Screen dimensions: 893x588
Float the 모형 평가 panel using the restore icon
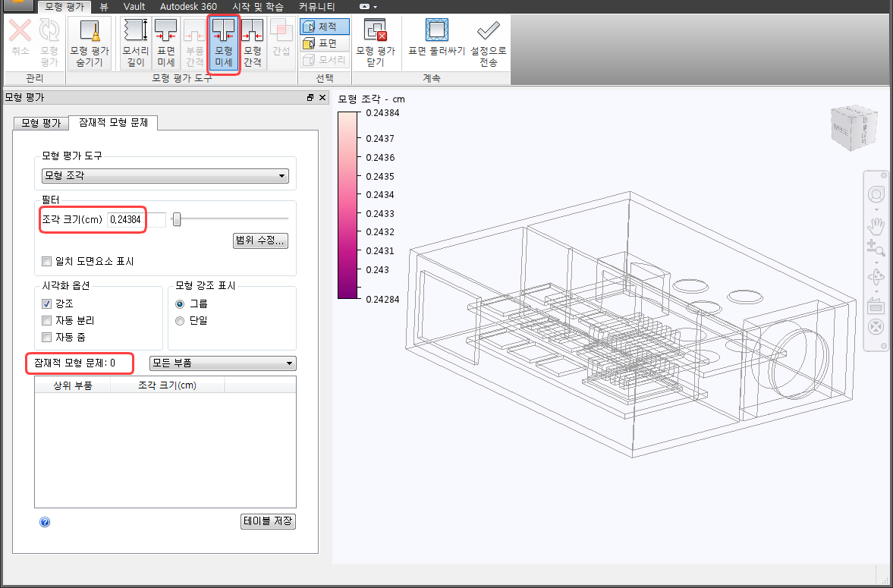(x=310, y=97)
